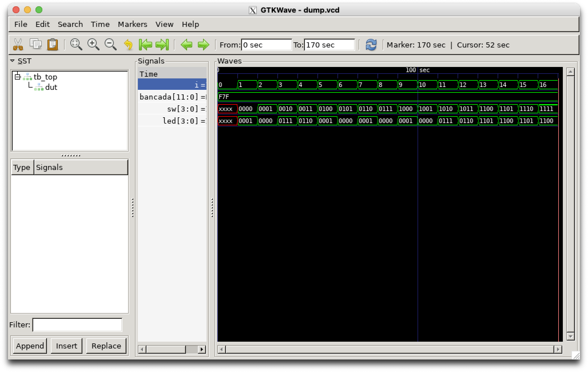
Task: Click the macOS green maximize button
Action: 39,10
